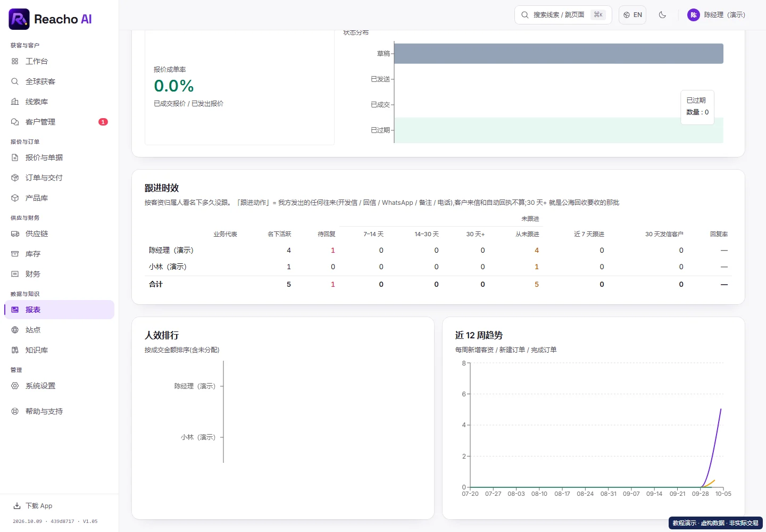Open the 产品库 box icon

point(15,198)
